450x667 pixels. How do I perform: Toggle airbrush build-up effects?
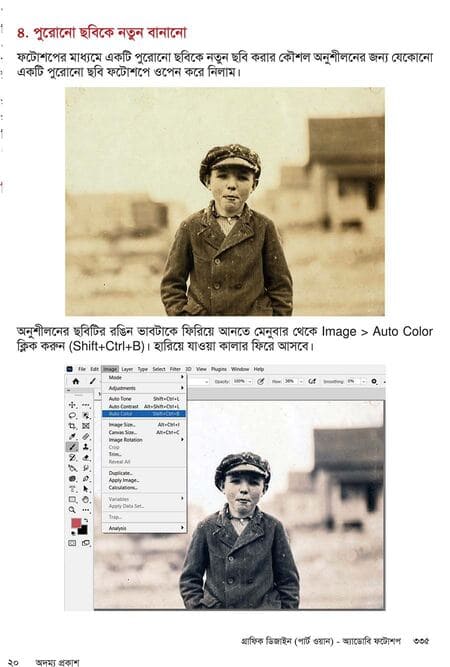312,382
